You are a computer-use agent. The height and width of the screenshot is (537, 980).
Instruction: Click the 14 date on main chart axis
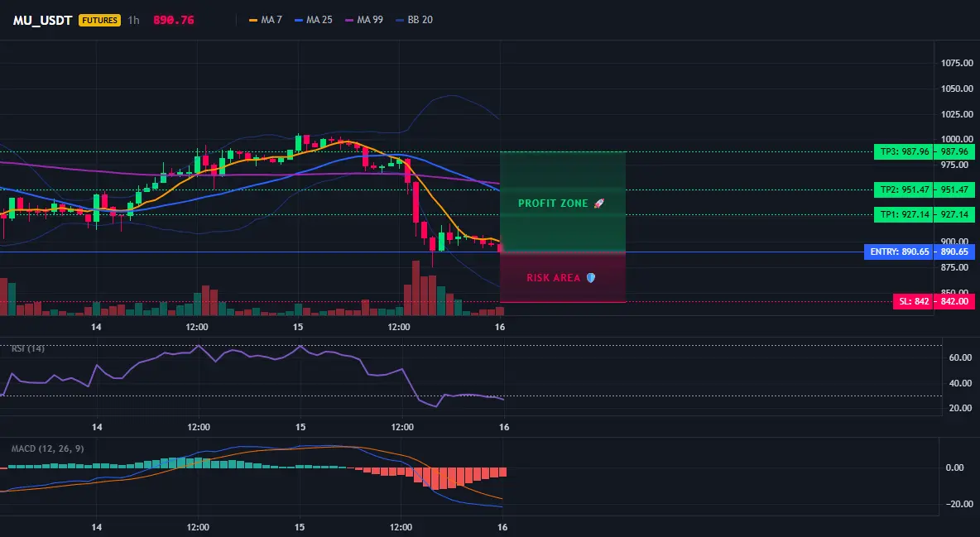coord(96,327)
